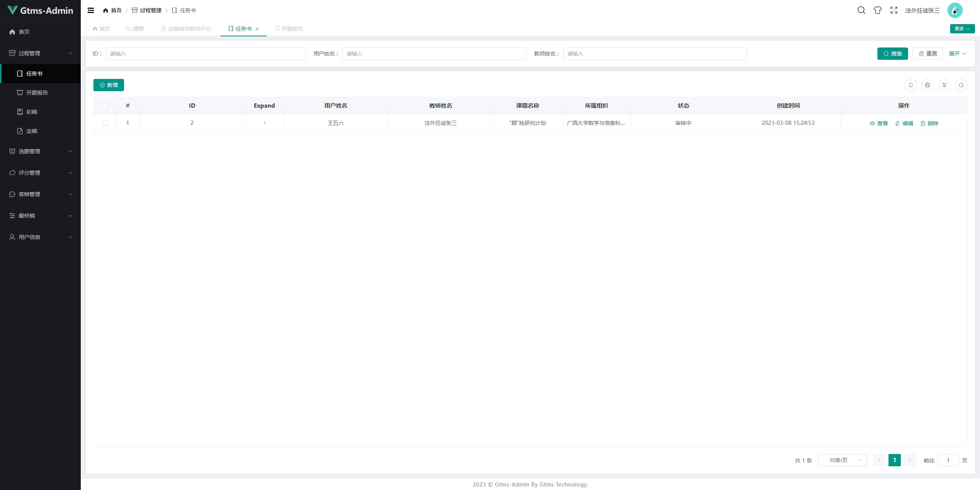Viewport: 980px width, 490px height.
Task: Click the 删除 trash icon for row 1
Action: point(923,123)
